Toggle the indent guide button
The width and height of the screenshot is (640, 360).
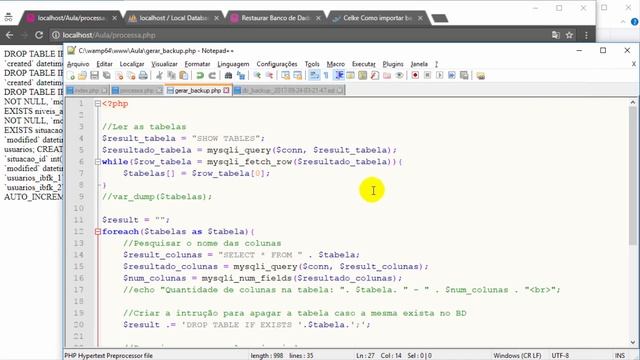[x=339, y=76]
